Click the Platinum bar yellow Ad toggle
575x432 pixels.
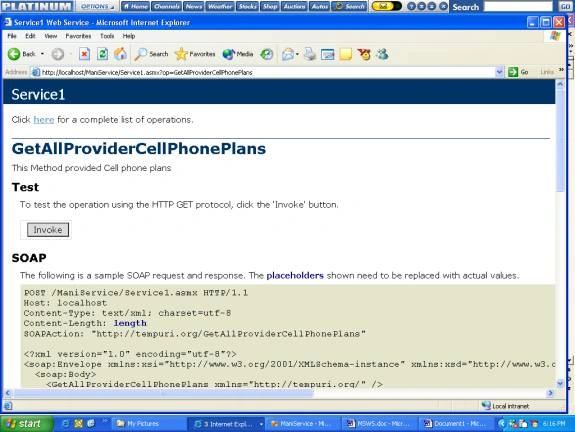(x=386, y=6)
